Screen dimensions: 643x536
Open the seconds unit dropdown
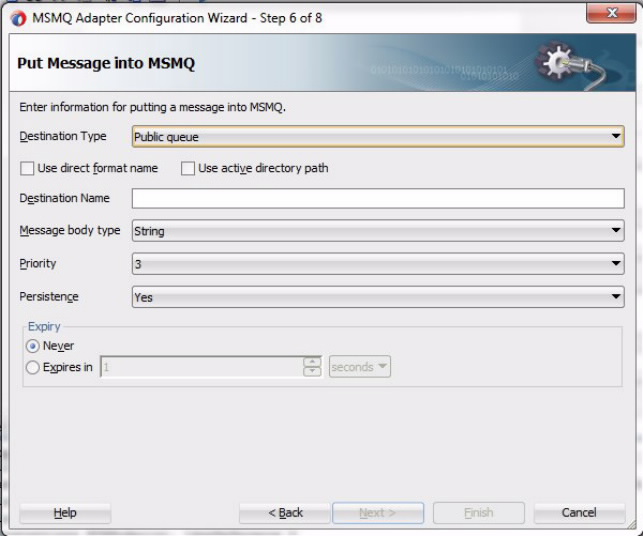[360, 367]
